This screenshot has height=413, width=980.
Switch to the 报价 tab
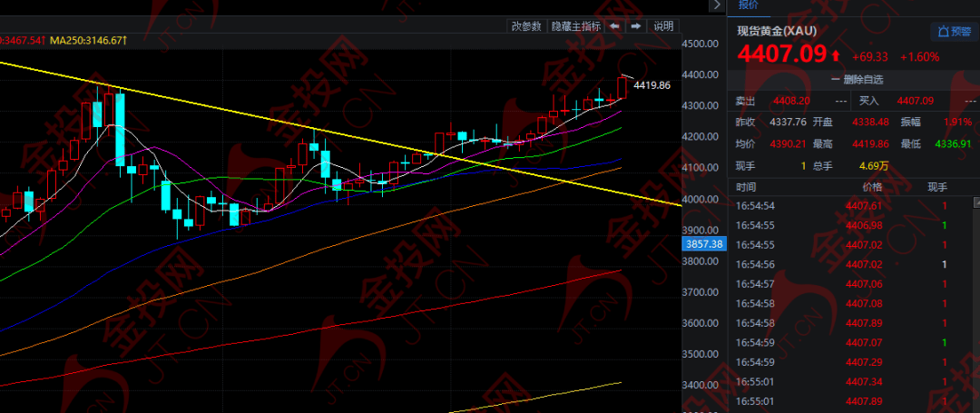748,5
